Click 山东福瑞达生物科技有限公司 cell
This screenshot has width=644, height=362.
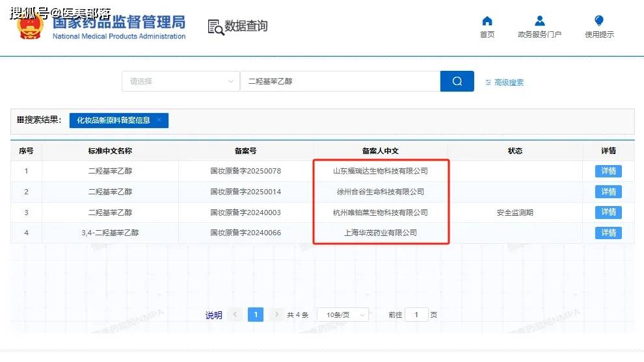click(381, 171)
